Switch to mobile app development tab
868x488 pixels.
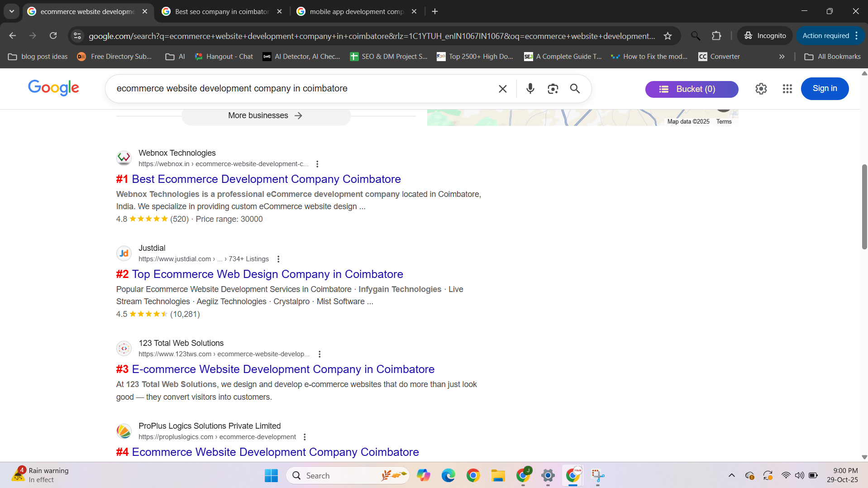[x=356, y=11]
